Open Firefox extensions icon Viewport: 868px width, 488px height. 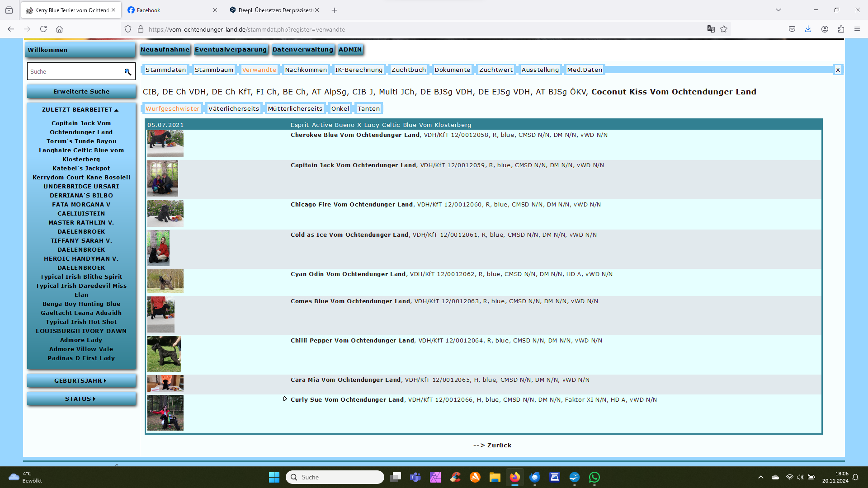coord(841,29)
